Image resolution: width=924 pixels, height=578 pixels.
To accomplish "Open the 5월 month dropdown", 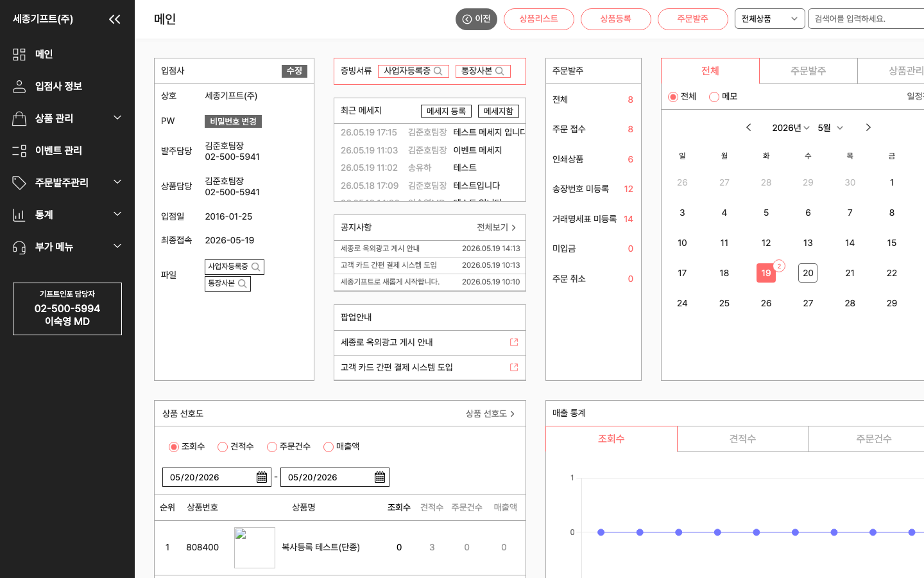I will click(830, 128).
